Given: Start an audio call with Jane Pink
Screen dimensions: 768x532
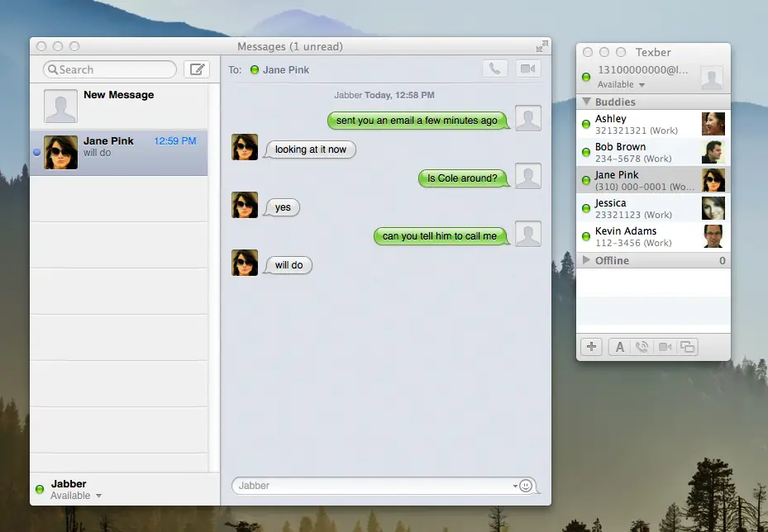Looking at the screenshot, I should point(494,69).
